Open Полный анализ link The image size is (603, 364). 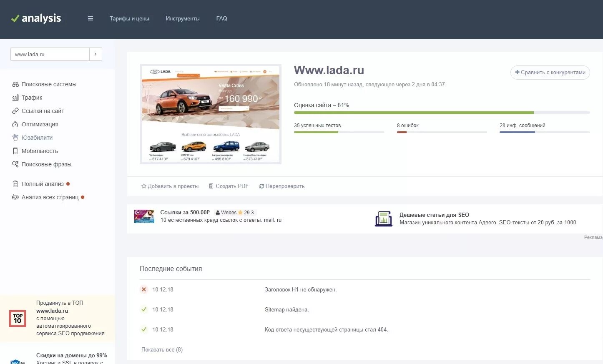click(x=43, y=184)
